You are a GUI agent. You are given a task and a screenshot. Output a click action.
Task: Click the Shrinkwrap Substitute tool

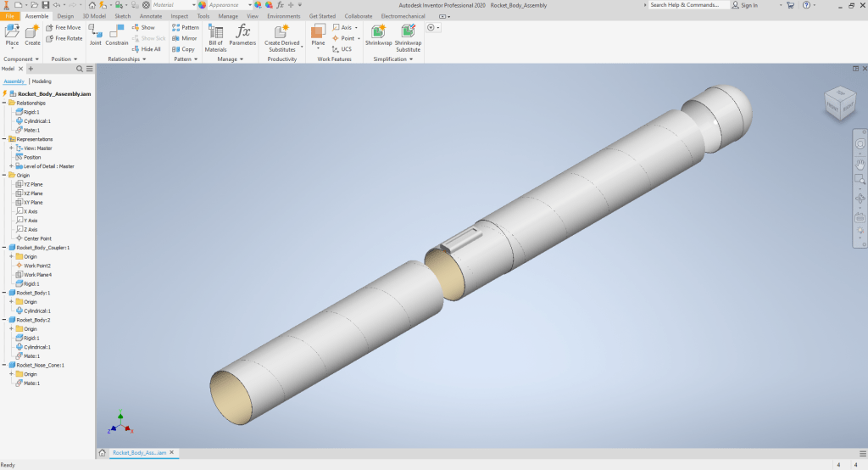point(408,36)
